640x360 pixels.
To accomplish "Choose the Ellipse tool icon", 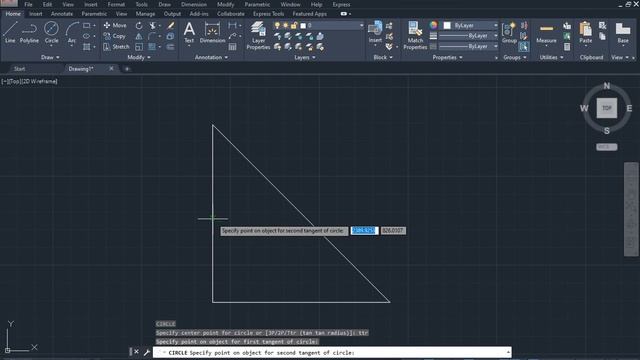I will [86, 36].
